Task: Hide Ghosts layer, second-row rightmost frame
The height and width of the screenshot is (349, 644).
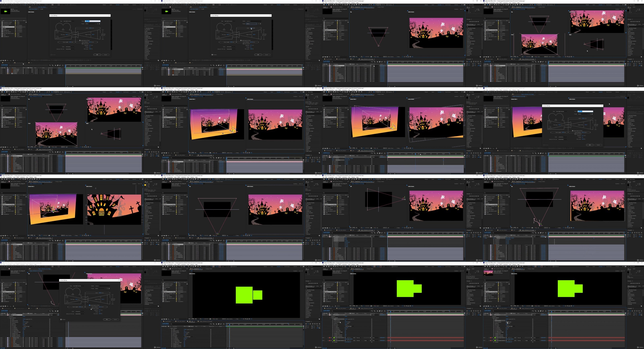Action: [x=484, y=159]
